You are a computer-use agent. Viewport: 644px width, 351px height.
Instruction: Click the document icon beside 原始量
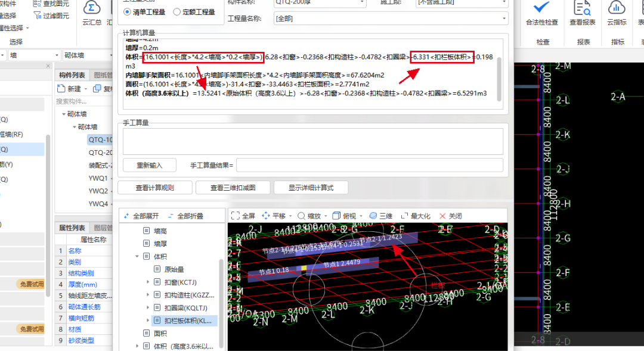(x=157, y=269)
